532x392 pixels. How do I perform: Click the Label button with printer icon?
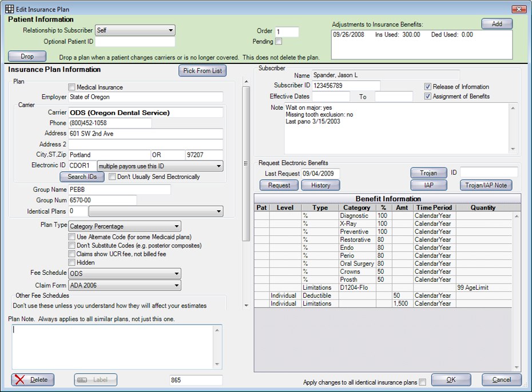96,379
